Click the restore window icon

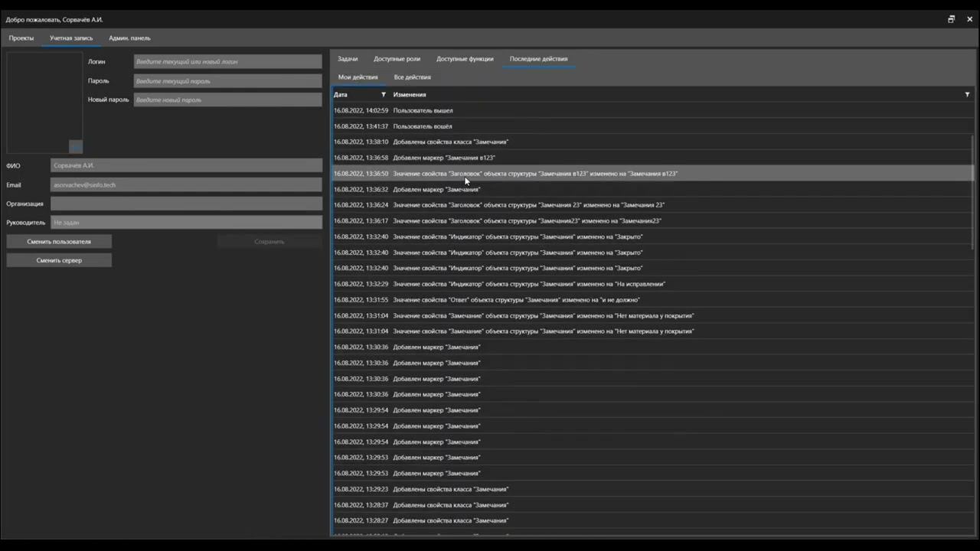click(x=952, y=19)
